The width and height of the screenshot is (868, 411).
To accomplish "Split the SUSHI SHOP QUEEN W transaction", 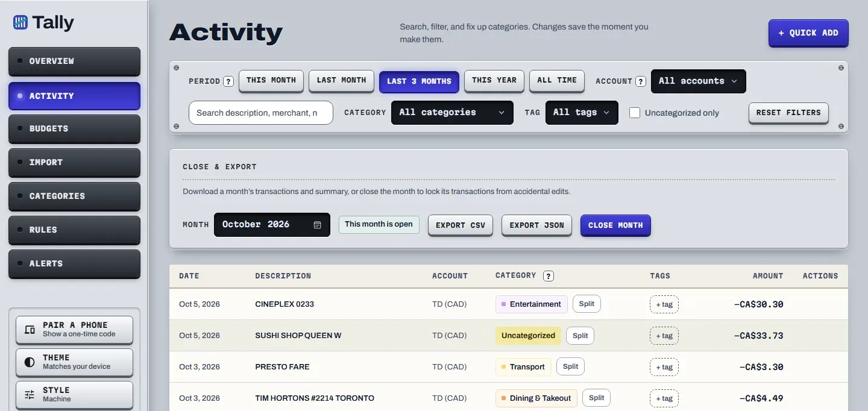I will pyautogui.click(x=580, y=336).
